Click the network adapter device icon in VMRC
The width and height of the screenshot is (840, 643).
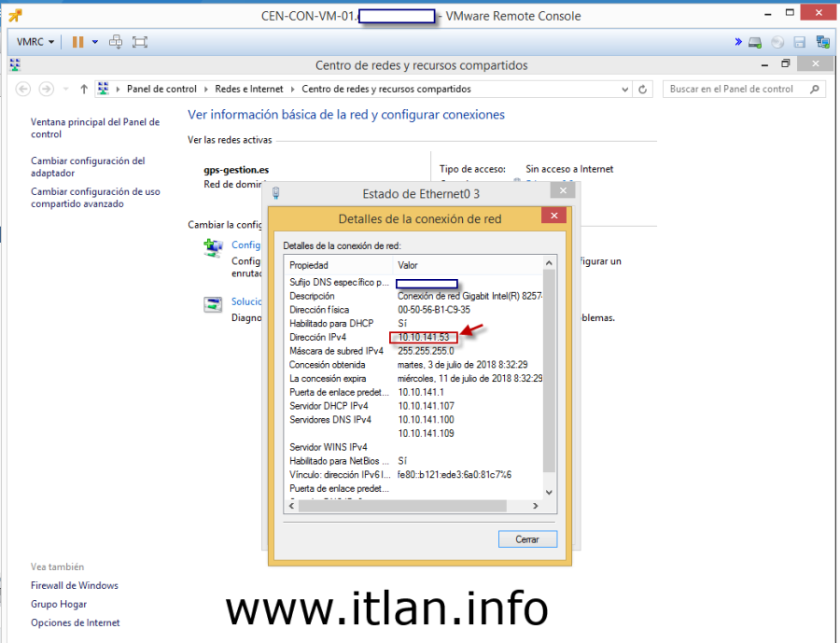click(822, 42)
